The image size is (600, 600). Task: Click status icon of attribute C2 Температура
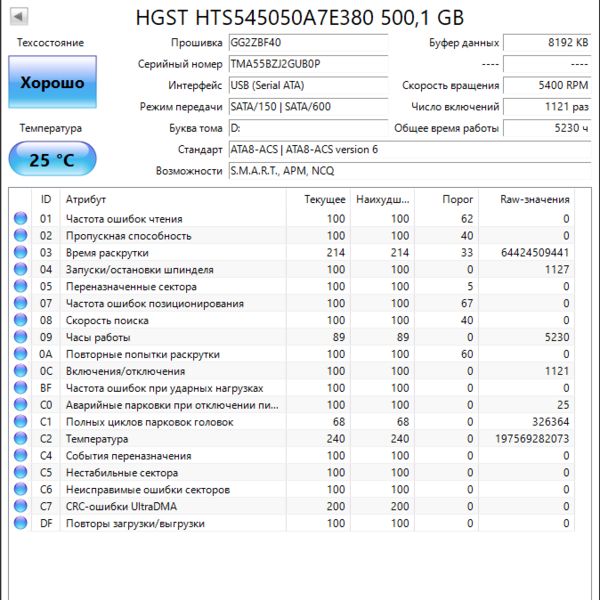click(x=20, y=439)
